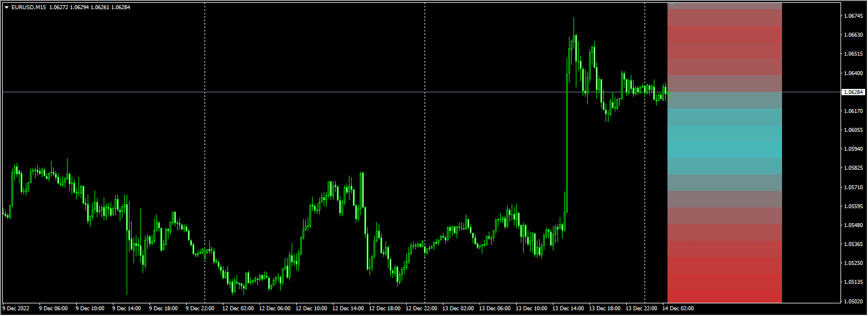Click price scale label 1.06515
868x316 pixels.
tap(854, 54)
